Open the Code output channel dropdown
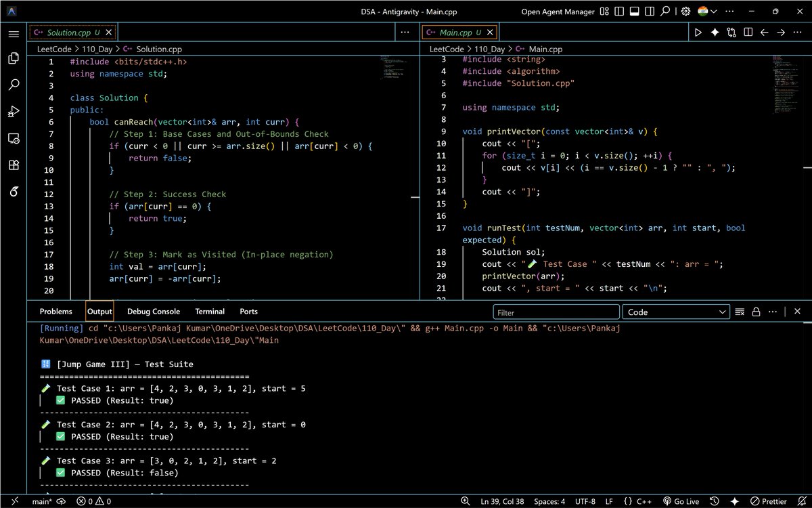Viewport: 812px width, 508px height. click(677, 312)
